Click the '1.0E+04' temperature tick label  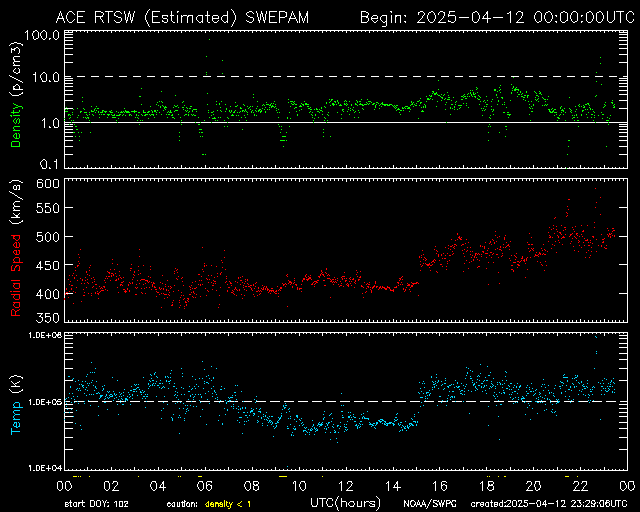click(45, 467)
